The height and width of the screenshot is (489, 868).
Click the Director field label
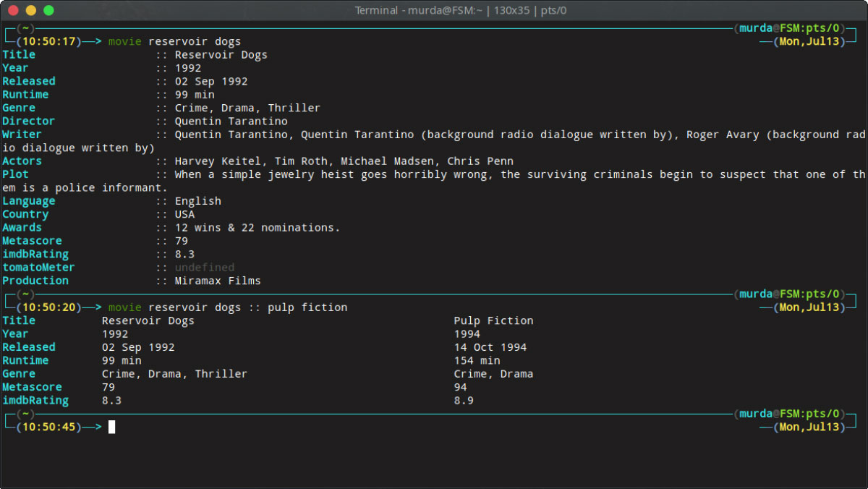pyautogui.click(x=28, y=121)
